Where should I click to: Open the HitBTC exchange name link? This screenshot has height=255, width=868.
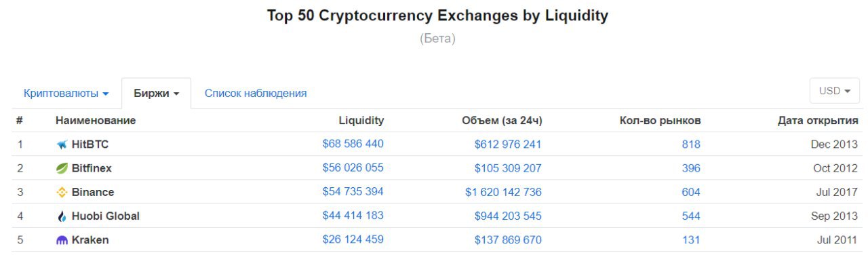(x=90, y=144)
